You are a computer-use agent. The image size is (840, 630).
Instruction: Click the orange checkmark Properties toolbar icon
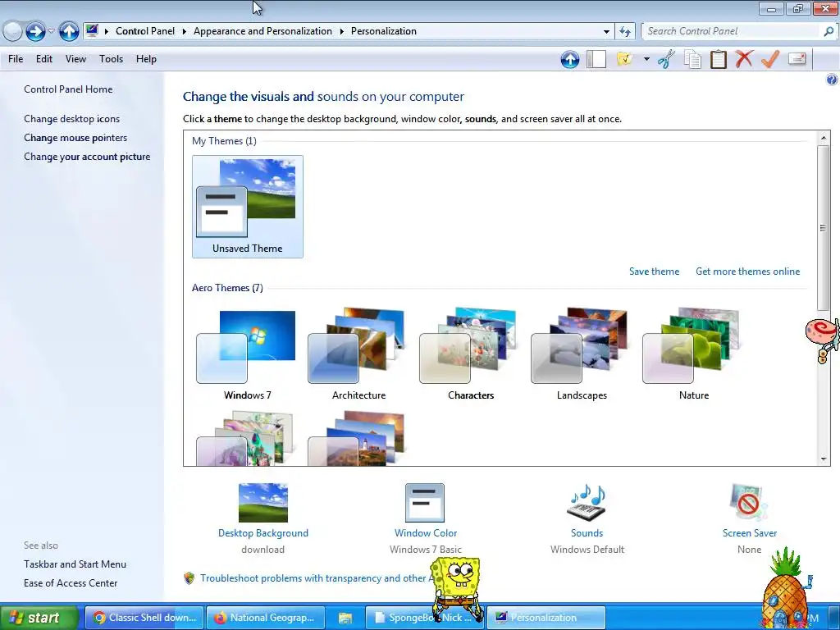[x=769, y=58]
